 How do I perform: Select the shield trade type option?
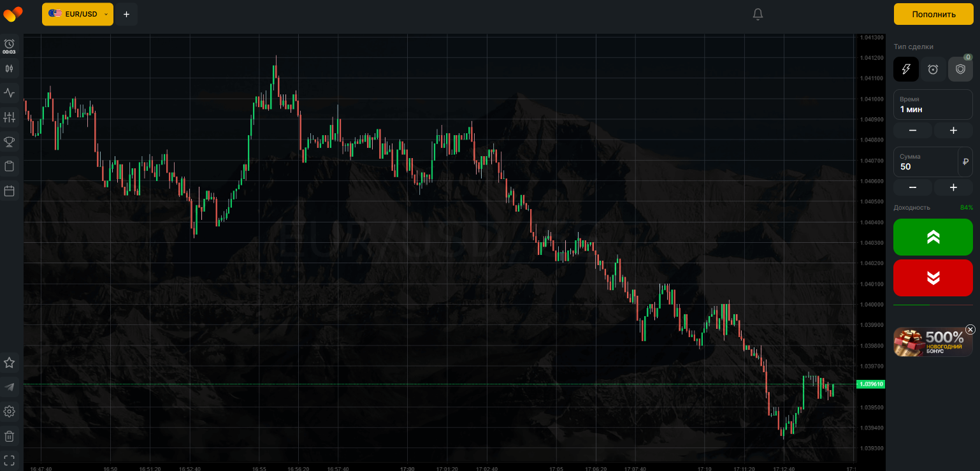960,69
